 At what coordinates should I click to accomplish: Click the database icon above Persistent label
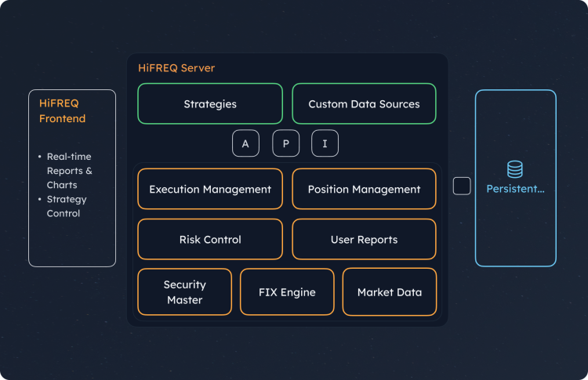click(515, 169)
